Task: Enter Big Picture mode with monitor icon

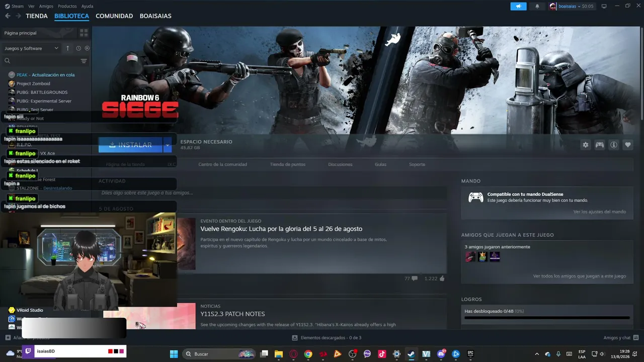Action: click(x=604, y=6)
